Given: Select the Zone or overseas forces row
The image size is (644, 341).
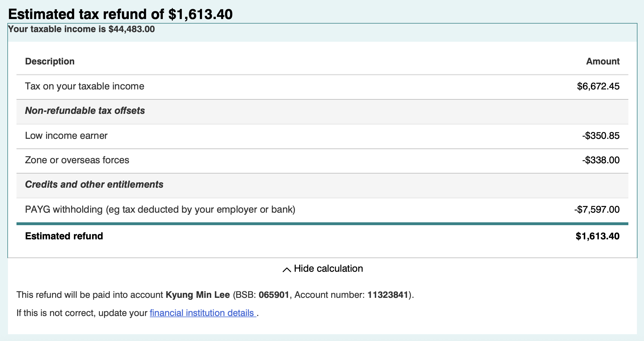Looking at the screenshot, I should (x=77, y=160).
